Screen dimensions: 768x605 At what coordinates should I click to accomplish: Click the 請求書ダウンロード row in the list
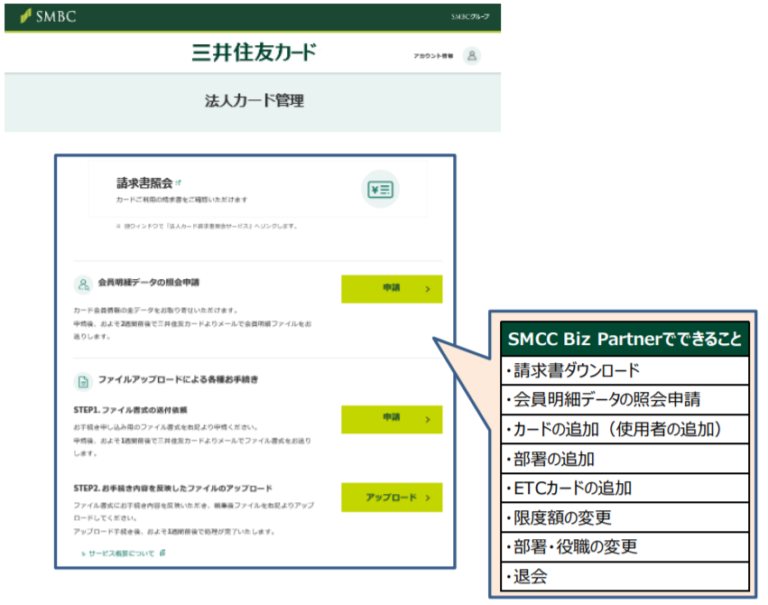(x=624, y=370)
